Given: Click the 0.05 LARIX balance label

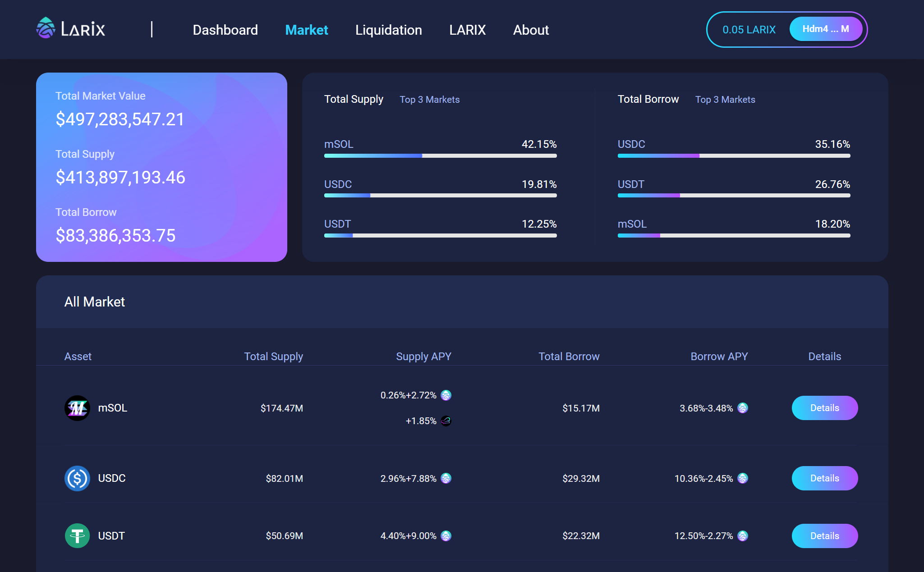Looking at the screenshot, I should pos(749,30).
